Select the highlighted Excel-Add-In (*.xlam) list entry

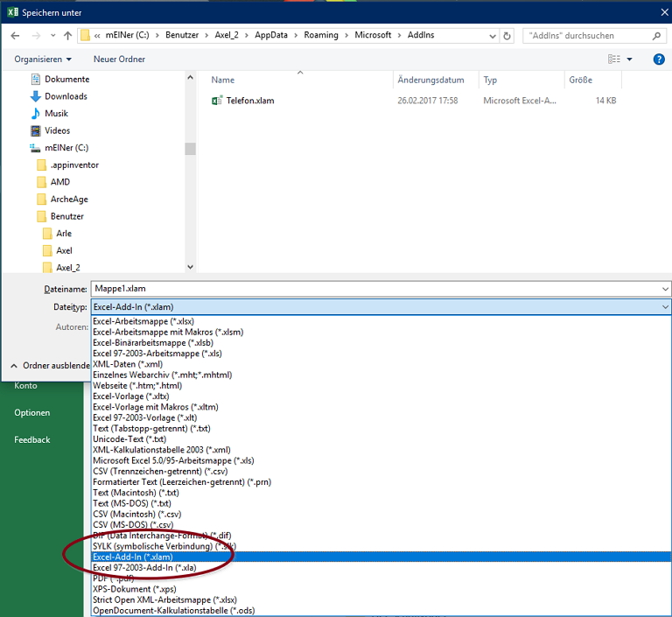(x=381, y=557)
